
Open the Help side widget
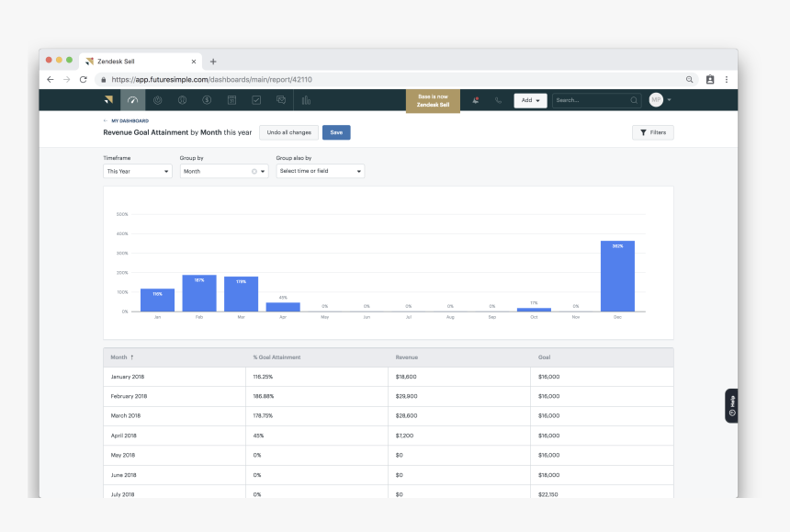click(x=731, y=405)
